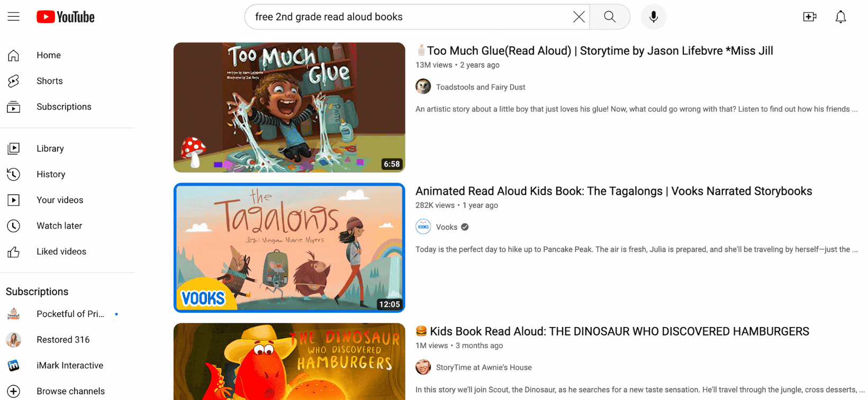Click the 12:05 duration badge
868x400 pixels.
point(390,304)
